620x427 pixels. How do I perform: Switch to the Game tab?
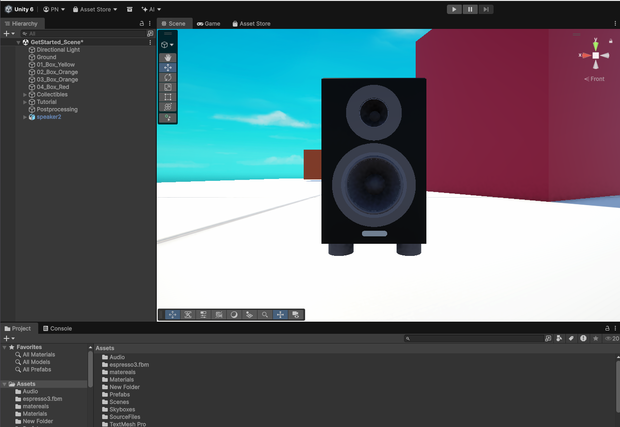(209, 24)
